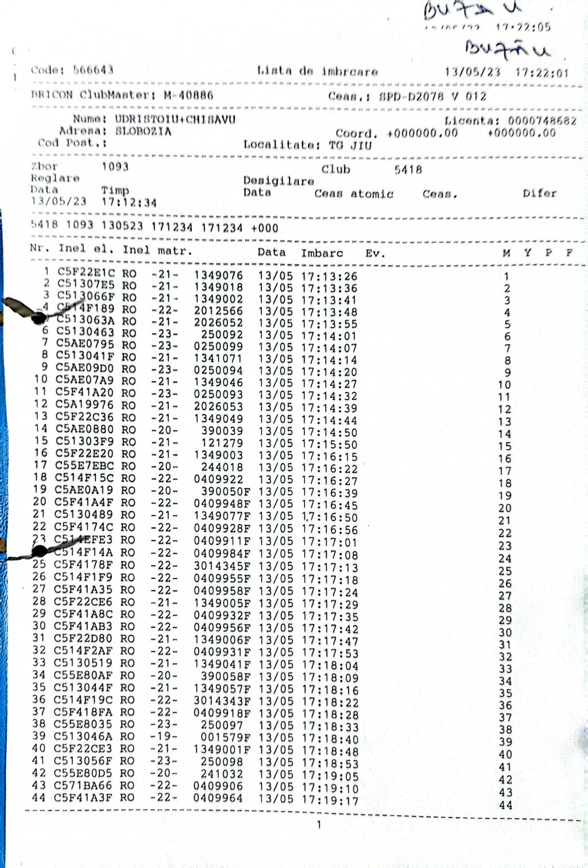Viewport: 588px width, 868px height.
Task: Click the page number at the bottom
Action: coord(319,825)
